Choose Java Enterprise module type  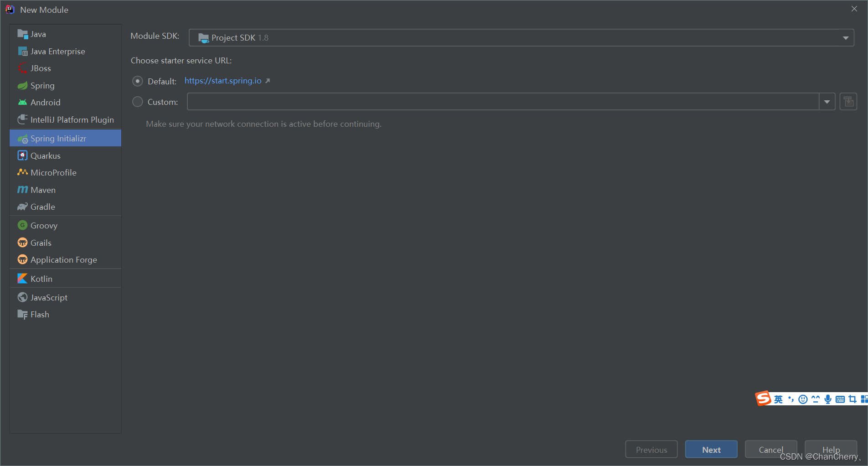(x=65, y=52)
